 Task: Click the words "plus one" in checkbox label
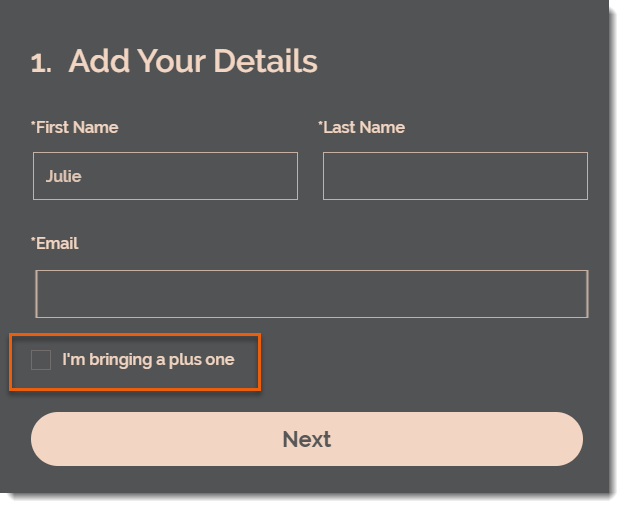[x=202, y=360]
